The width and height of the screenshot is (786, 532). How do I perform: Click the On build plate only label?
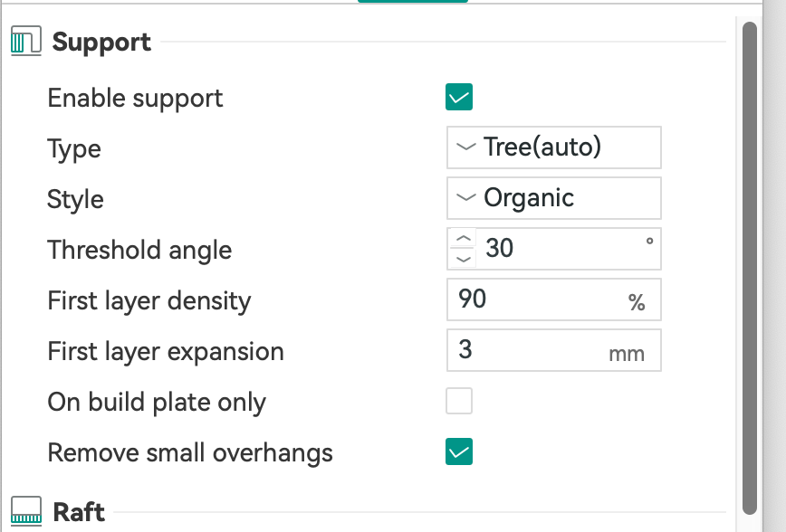157,402
